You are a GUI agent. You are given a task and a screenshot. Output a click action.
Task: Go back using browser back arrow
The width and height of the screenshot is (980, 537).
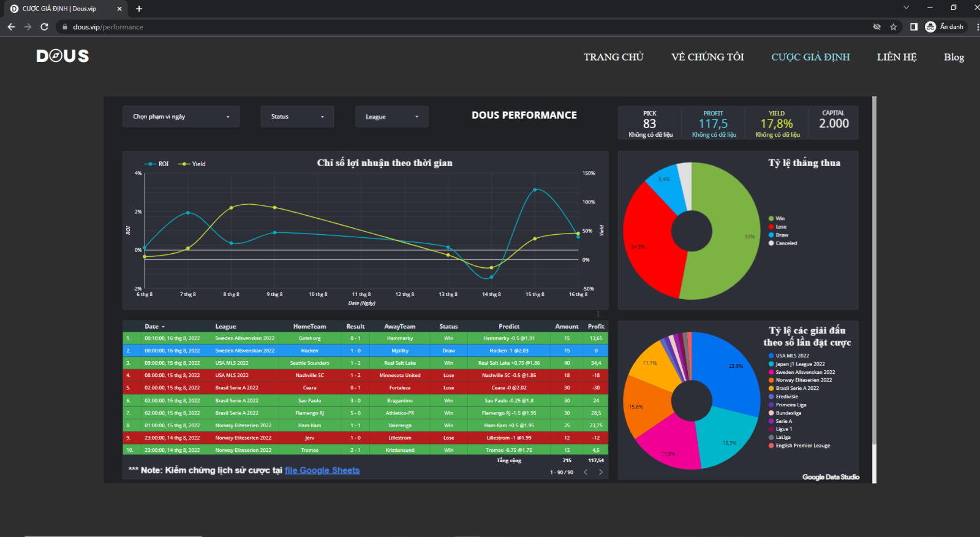pyautogui.click(x=11, y=27)
